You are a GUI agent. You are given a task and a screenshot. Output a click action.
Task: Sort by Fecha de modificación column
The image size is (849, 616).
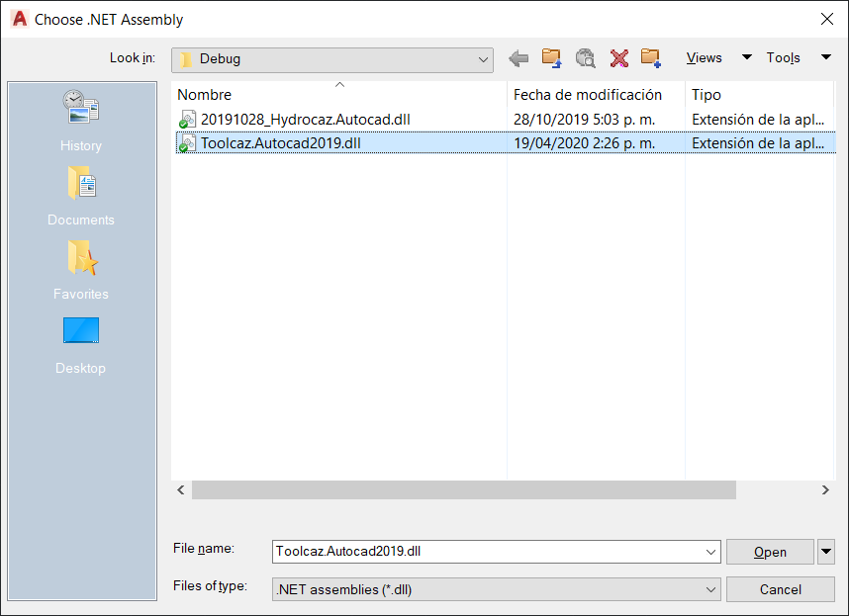pyautogui.click(x=596, y=95)
